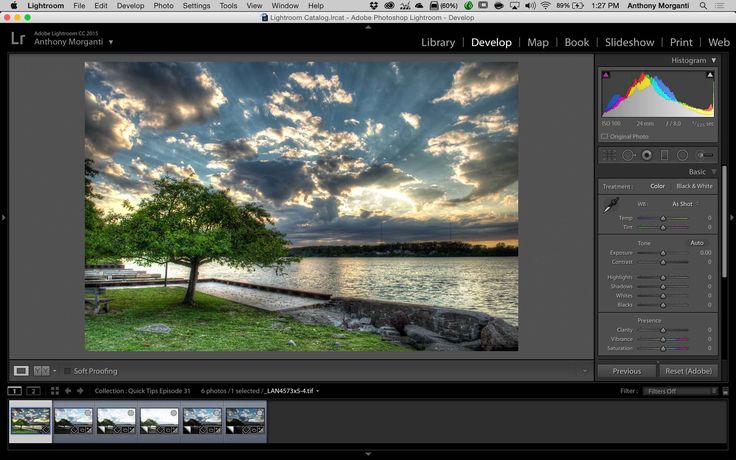Pick the White Balance eyedropper tool
736x460 pixels.
point(609,206)
